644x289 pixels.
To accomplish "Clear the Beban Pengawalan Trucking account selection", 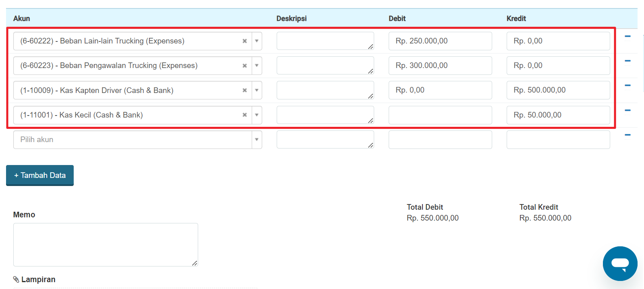I will tap(244, 66).
